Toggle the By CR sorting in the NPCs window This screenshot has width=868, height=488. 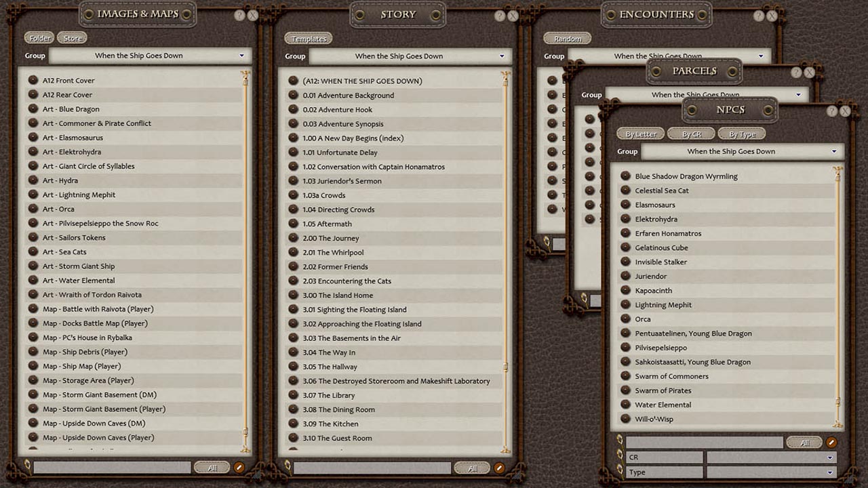[691, 134]
